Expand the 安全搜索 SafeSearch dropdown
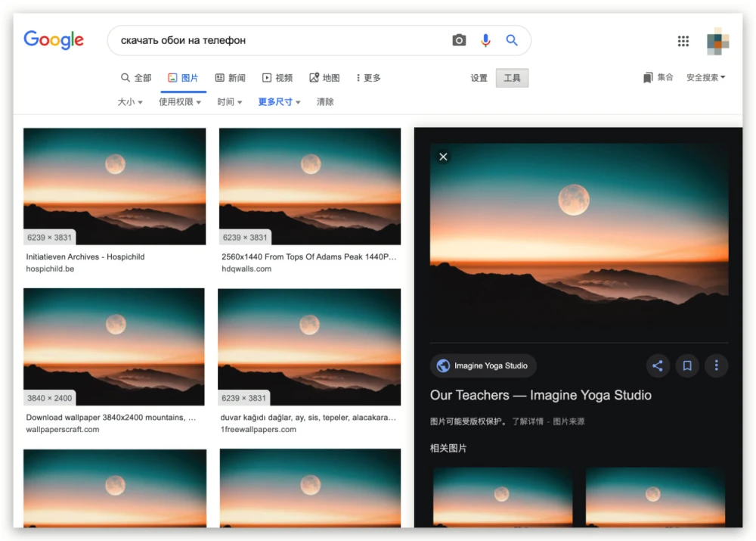This screenshot has width=756, height=541. (706, 77)
